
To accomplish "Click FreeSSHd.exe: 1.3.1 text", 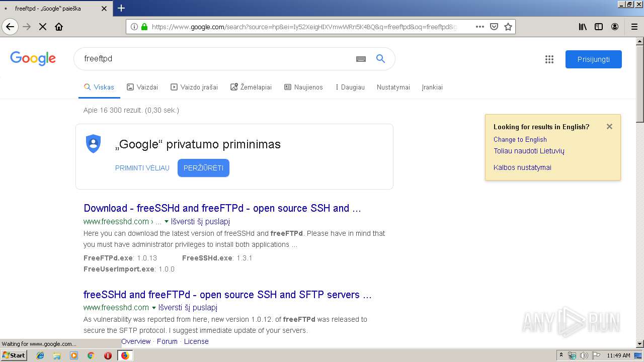I will [217, 258].
